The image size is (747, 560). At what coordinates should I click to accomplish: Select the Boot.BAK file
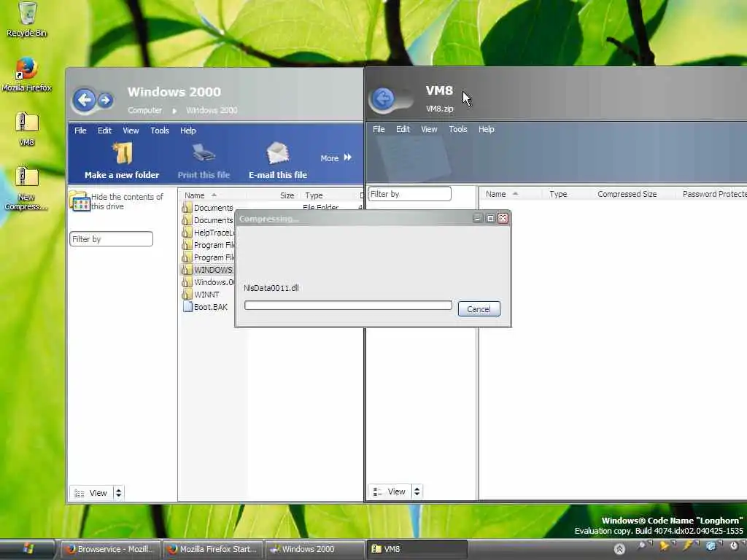click(205, 307)
